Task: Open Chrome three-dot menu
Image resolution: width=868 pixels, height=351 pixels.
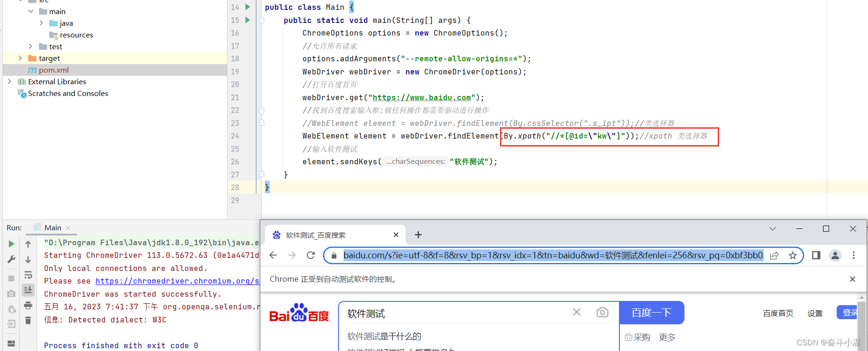Action: coord(853,255)
